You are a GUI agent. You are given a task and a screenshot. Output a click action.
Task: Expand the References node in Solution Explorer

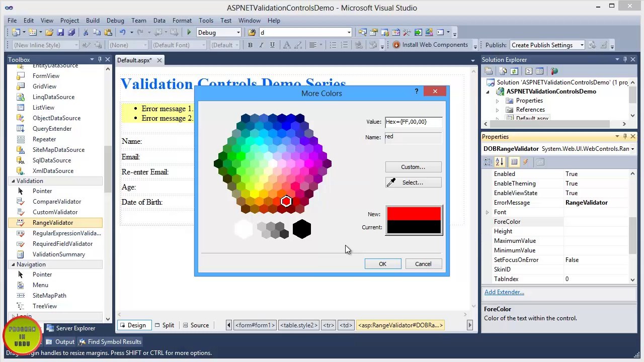pyautogui.click(x=498, y=110)
